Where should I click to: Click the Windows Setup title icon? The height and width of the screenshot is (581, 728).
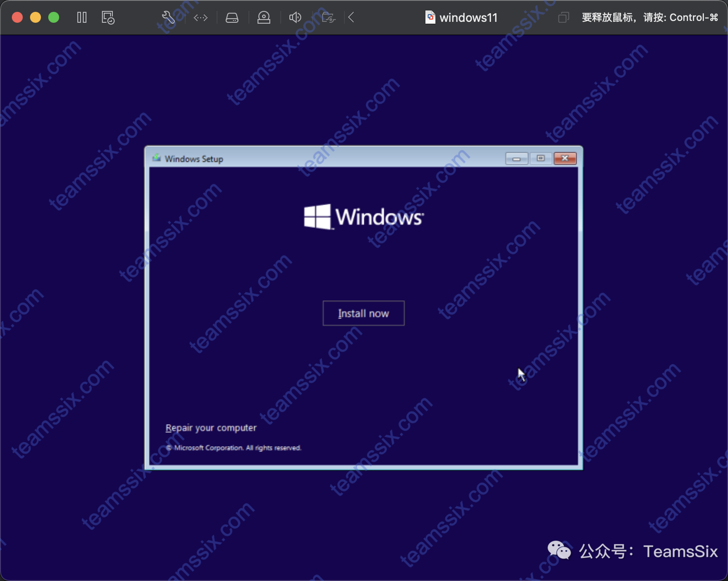click(x=157, y=158)
